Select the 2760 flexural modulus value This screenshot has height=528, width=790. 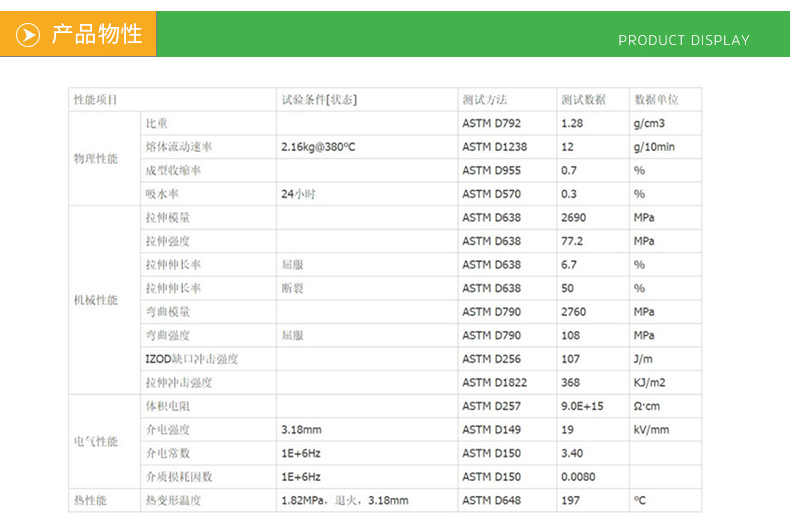coord(573,312)
